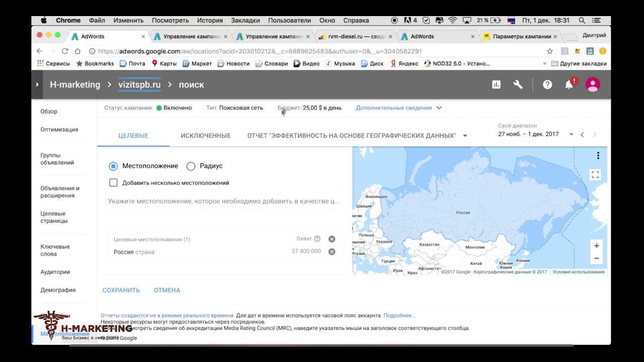Open Группы объявлений in the sidebar
The width and height of the screenshot is (644, 362).
(x=57, y=159)
